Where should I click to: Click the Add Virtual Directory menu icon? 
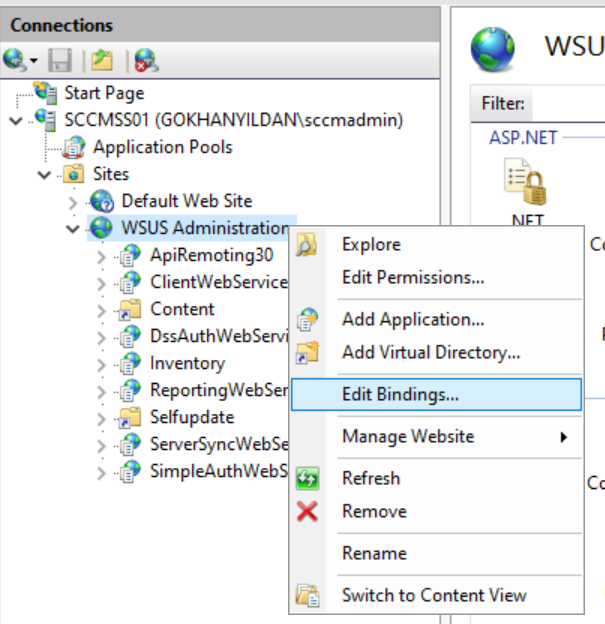point(307,353)
